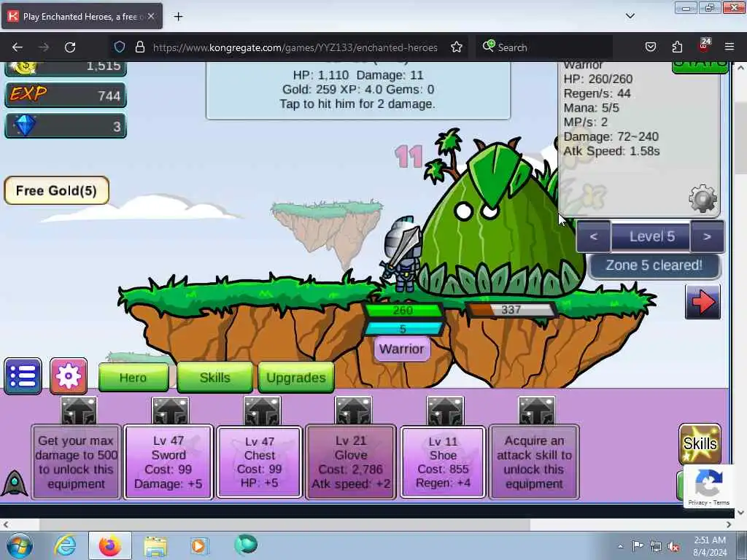Click upgrade arrow above Shoe card
This screenshot has width=747, height=560.
point(445,411)
